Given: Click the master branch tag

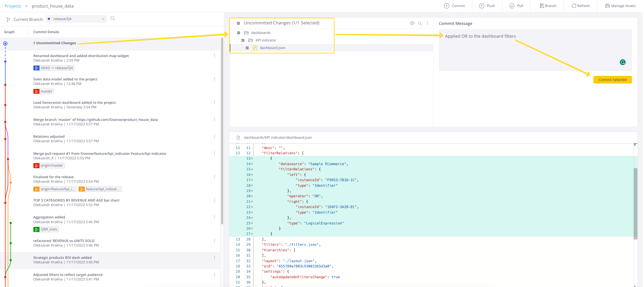Looking at the screenshot, I should click(x=44, y=91).
